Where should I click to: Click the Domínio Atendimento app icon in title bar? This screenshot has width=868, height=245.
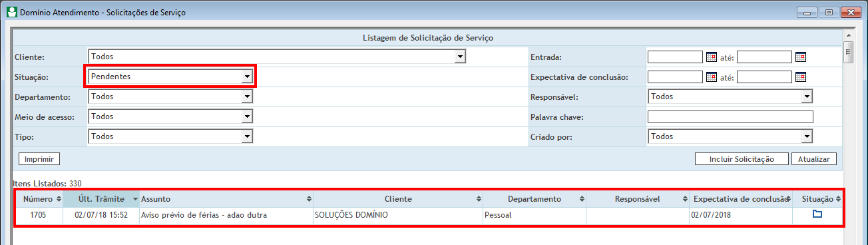click(x=11, y=12)
